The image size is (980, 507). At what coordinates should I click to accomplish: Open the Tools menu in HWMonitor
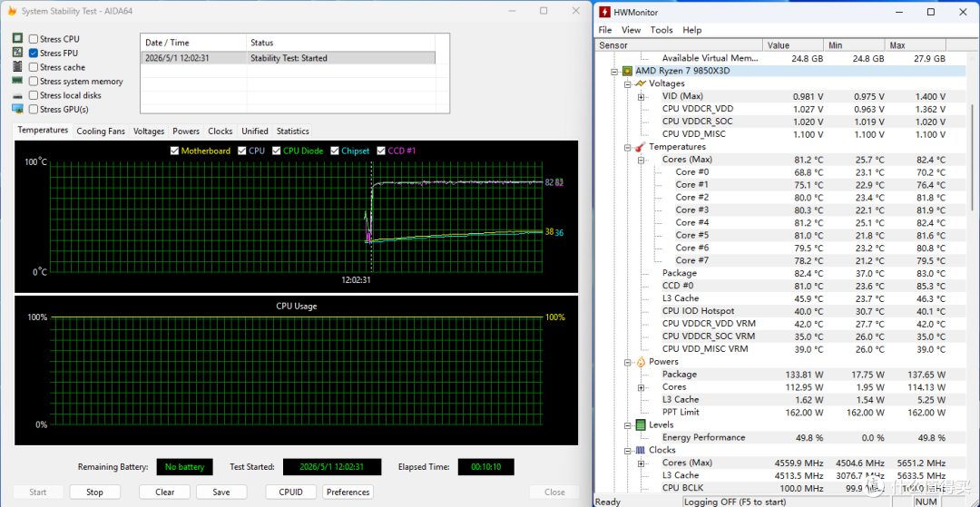tap(661, 30)
